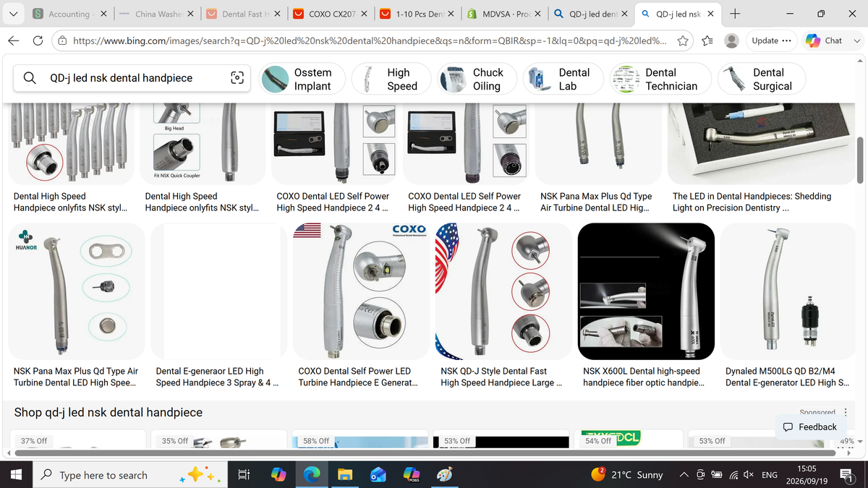Open the Windows Start menu
868x488 pixels.
[17, 475]
